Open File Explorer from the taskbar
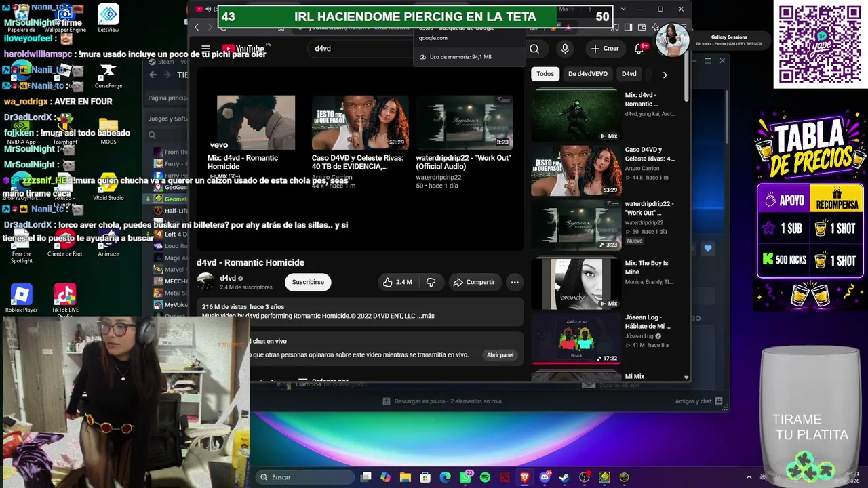868x488 pixels. 406,477
